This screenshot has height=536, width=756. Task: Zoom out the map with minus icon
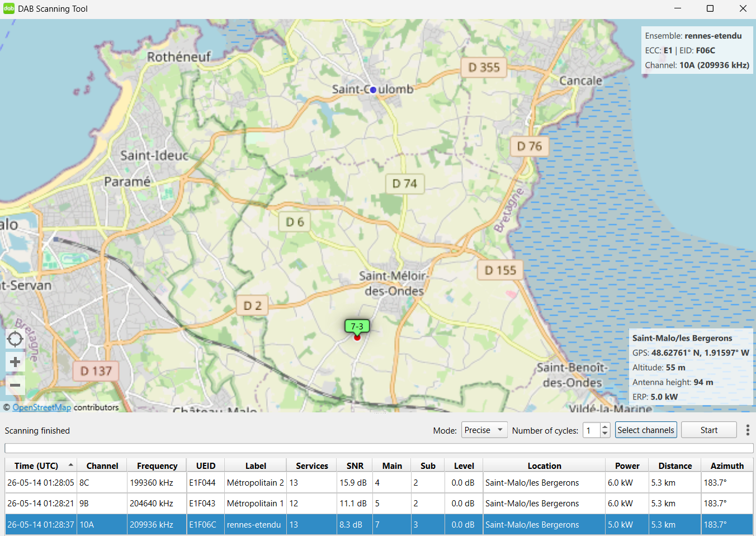pyautogui.click(x=15, y=385)
